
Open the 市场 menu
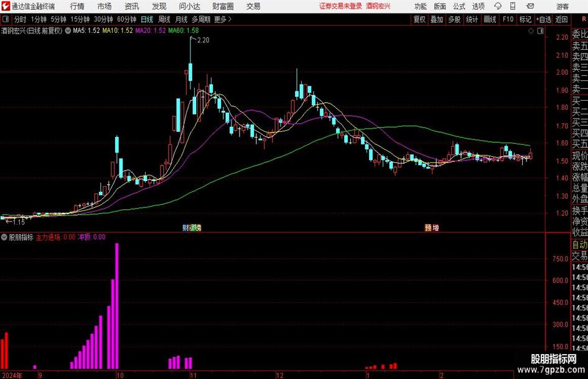pyautogui.click(x=105, y=6)
